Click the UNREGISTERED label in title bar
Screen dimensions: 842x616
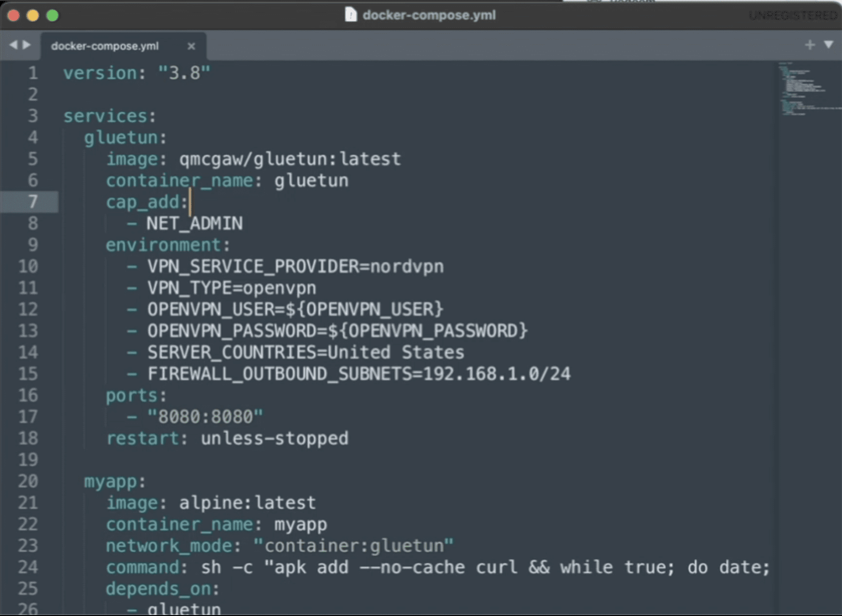point(792,16)
